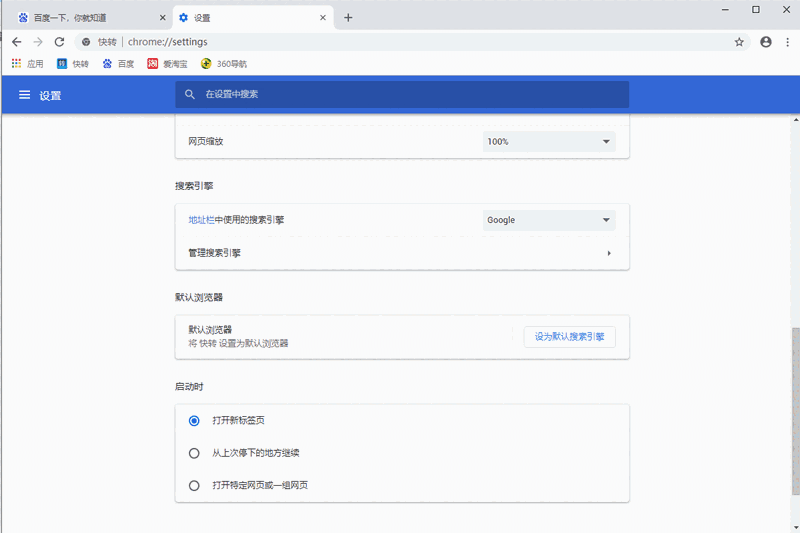This screenshot has width=800, height=533.
Task: Open the 应用 apps grid shortcut
Action: (28, 64)
